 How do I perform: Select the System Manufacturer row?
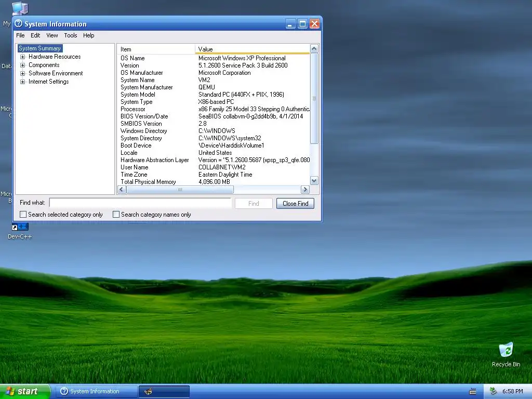click(214, 87)
